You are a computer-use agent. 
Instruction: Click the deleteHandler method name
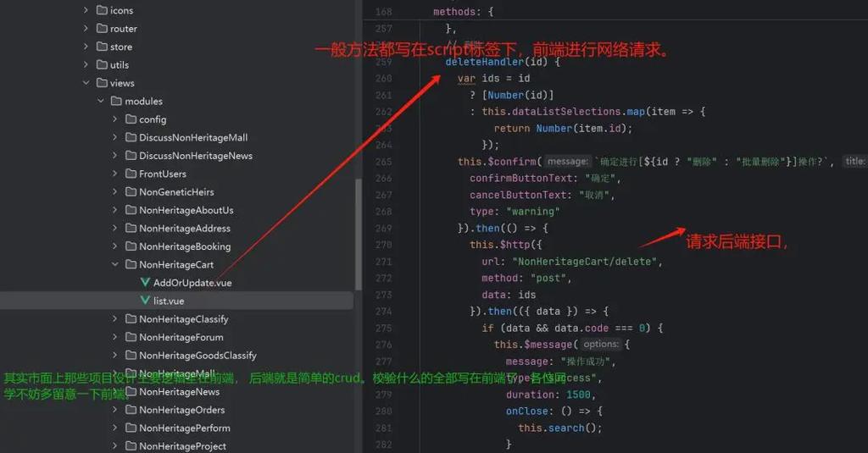[485, 62]
